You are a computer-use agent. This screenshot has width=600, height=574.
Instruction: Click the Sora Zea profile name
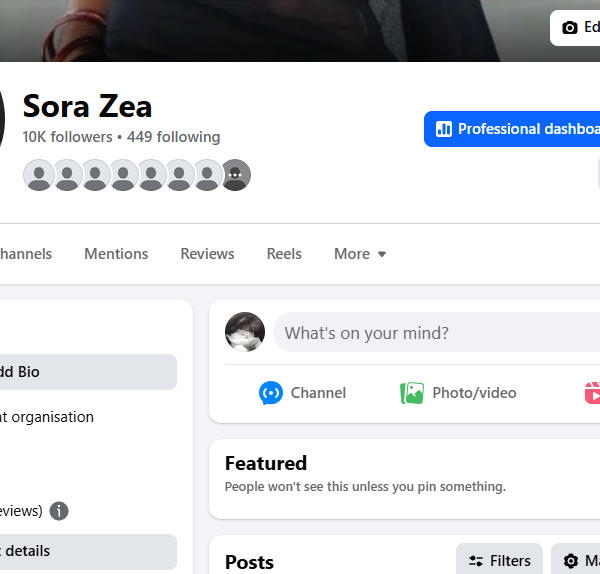87,106
